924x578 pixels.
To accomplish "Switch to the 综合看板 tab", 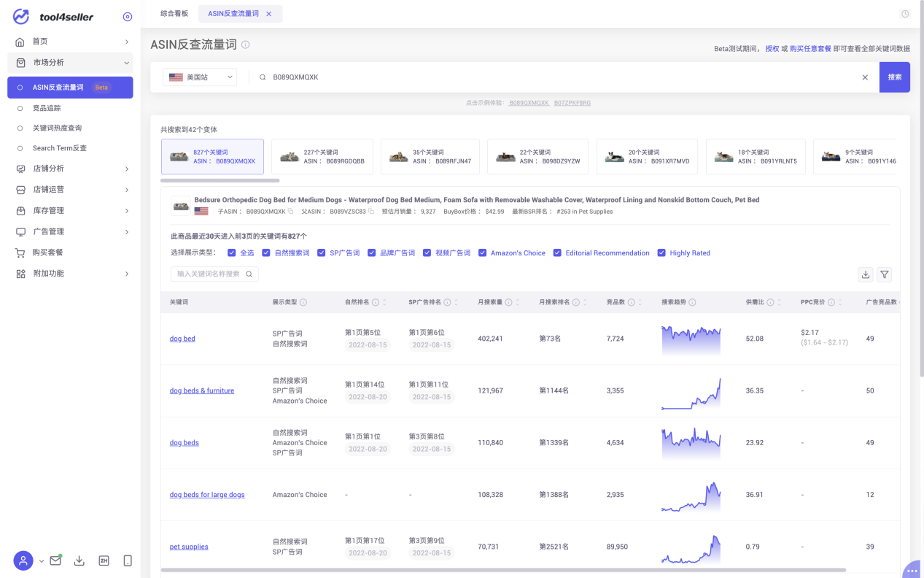I will click(x=174, y=14).
